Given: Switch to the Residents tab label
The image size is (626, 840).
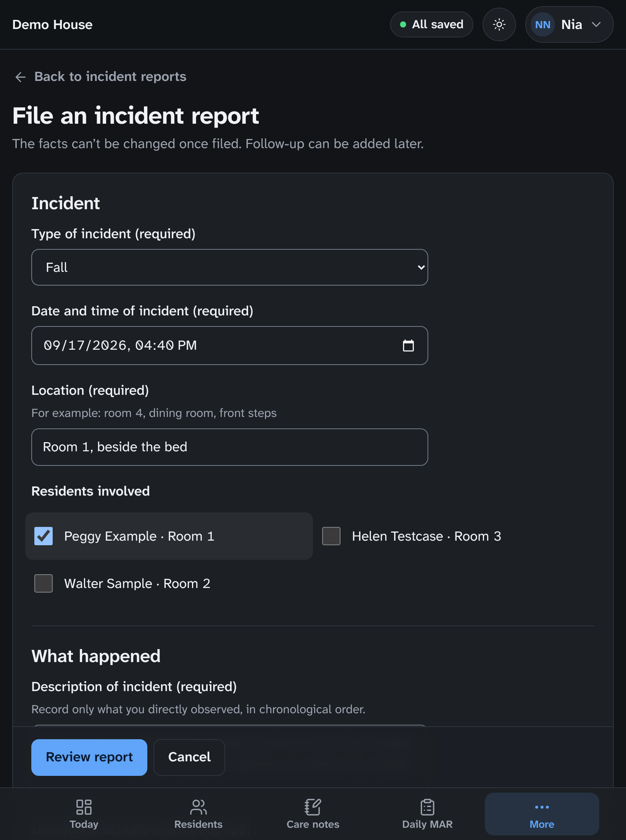Looking at the screenshot, I should (x=198, y=824).
